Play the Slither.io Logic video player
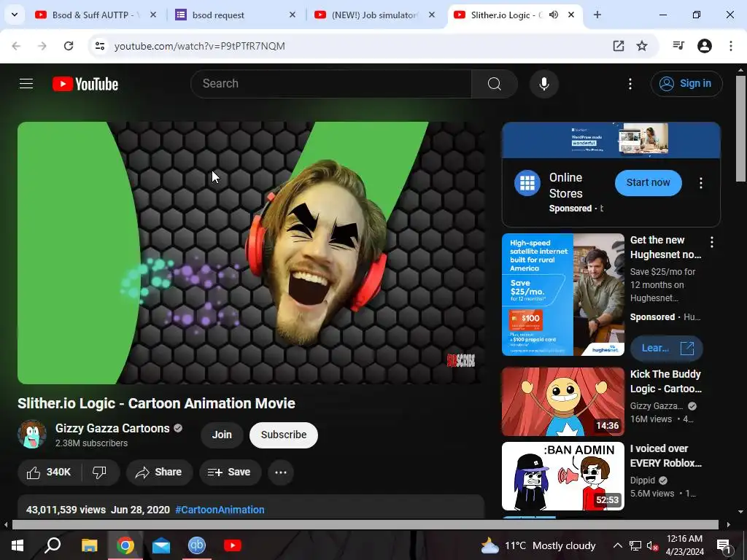 pyautogui.click(x=251, y=253)
